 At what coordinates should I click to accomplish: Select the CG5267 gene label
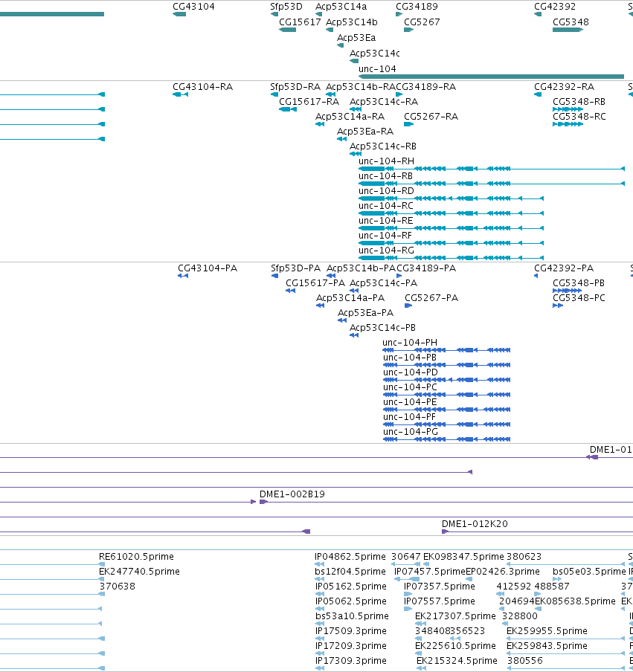(x=422, y=22)
